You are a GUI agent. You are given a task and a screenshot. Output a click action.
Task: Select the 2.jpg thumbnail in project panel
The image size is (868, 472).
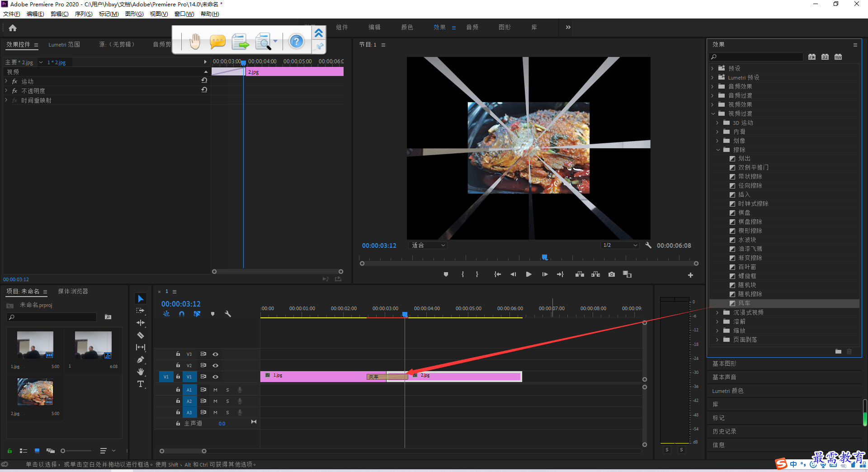35,392
